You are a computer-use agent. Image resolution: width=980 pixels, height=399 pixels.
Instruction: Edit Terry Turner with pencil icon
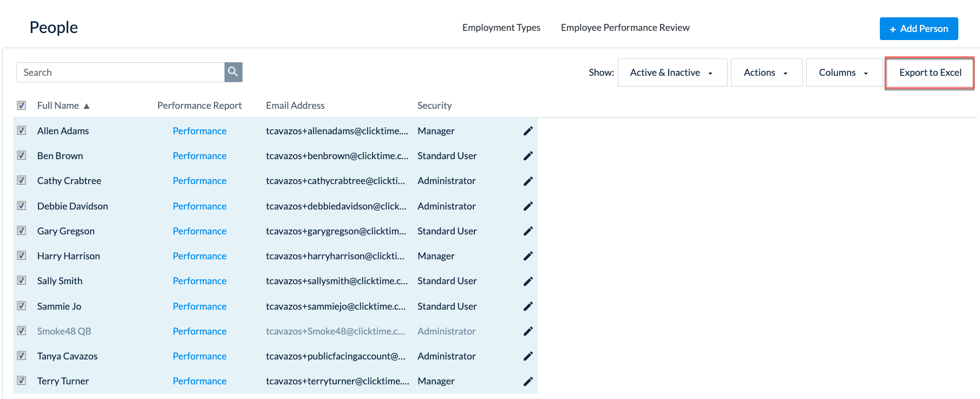[528, 381]
